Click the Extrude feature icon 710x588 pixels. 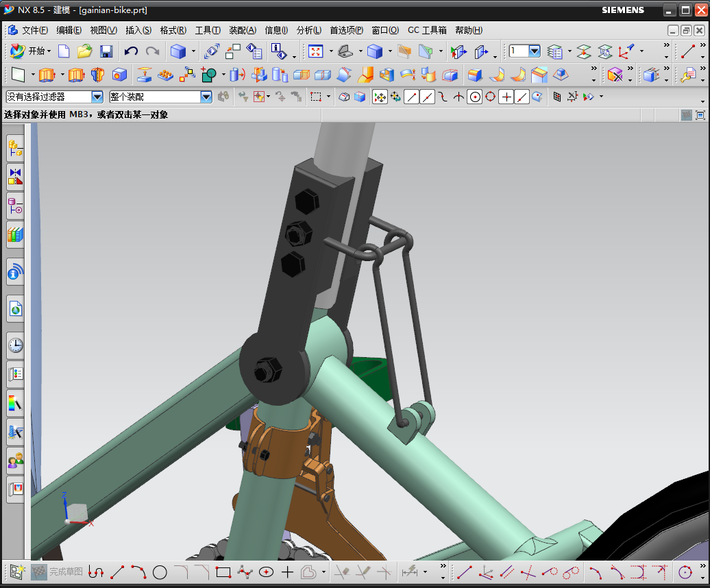[47, 75]
